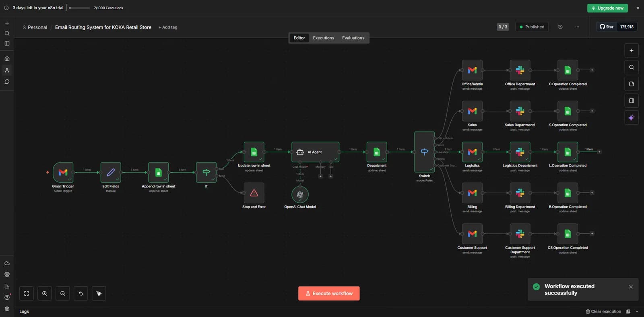This screenshot has height=317, width=644.
Task: Open the Logistics Department Slack node
Action: [520, 152]
